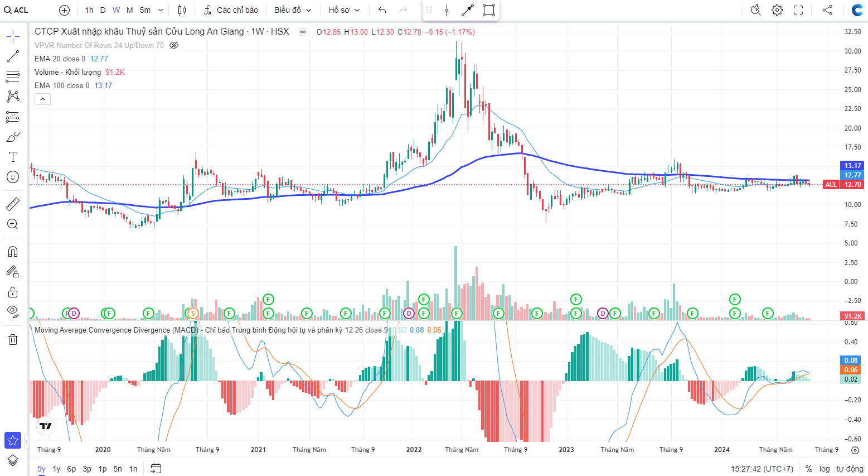Pick the rectangle tool in floating toolbar
This screenshot has height=476, width=868.
(489, 10)
